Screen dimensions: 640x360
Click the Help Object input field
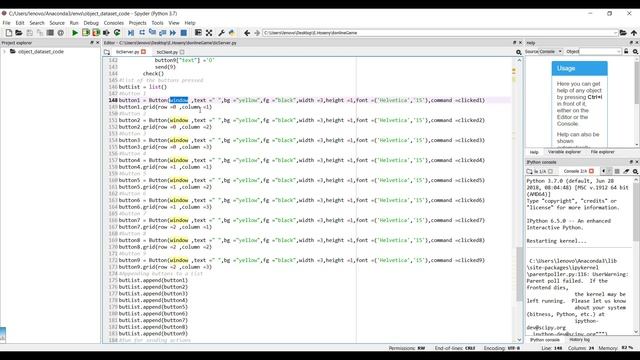[x=598, y=51]
